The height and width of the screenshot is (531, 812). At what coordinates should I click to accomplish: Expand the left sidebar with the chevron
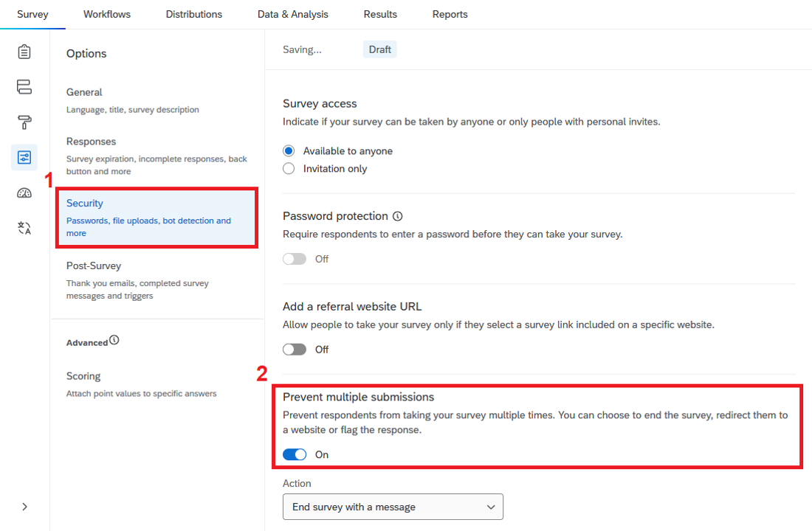[x=24, y=507]
